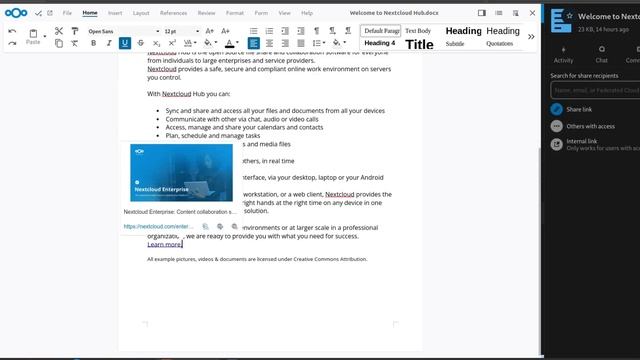Apply Heading 4 style
This screenshot has height=360, width=640.
[380, 43]
